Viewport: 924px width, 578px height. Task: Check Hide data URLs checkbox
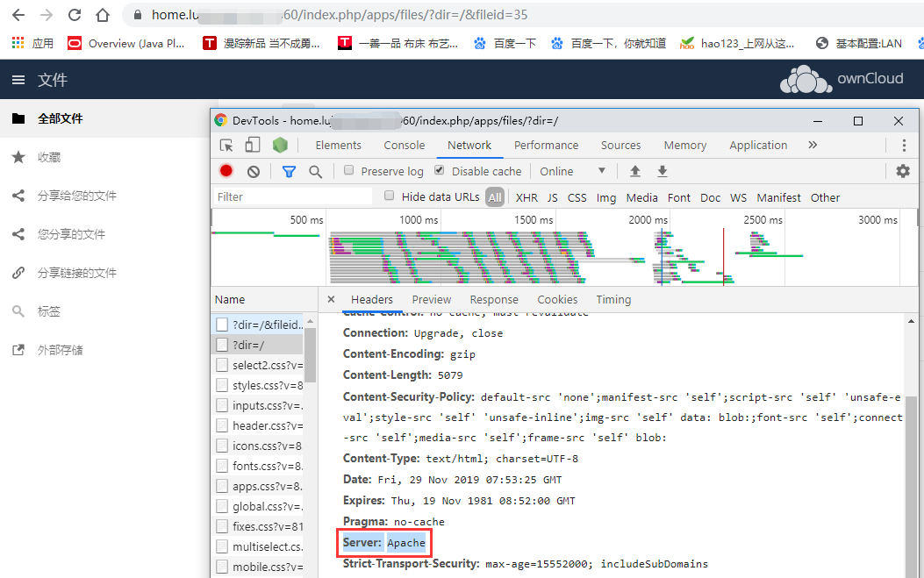click(389, 196)
